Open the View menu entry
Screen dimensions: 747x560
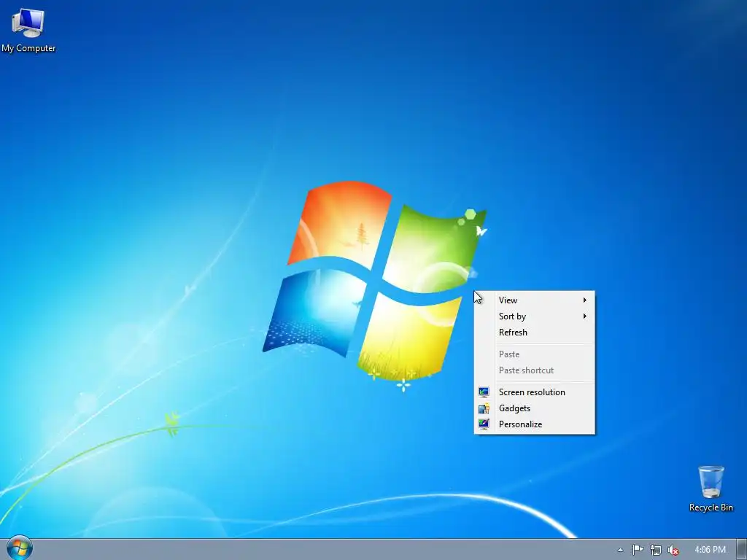[x=534, y=300]
